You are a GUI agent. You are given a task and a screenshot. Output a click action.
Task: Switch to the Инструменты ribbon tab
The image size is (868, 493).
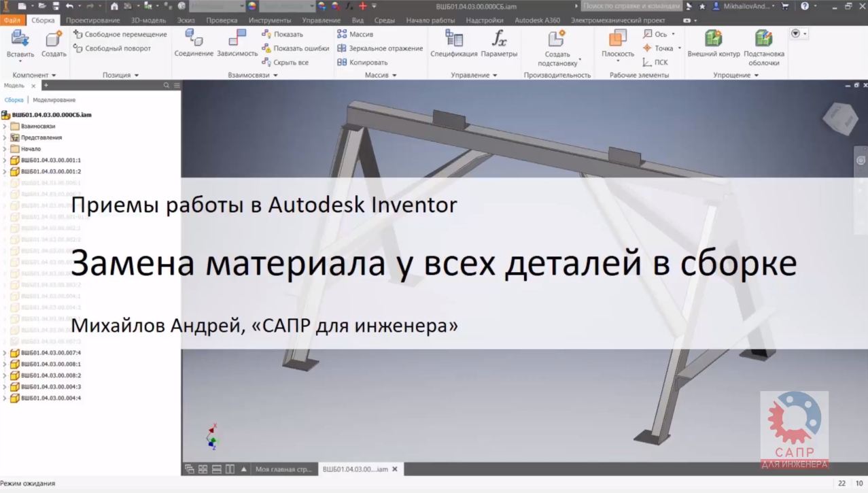269,20
